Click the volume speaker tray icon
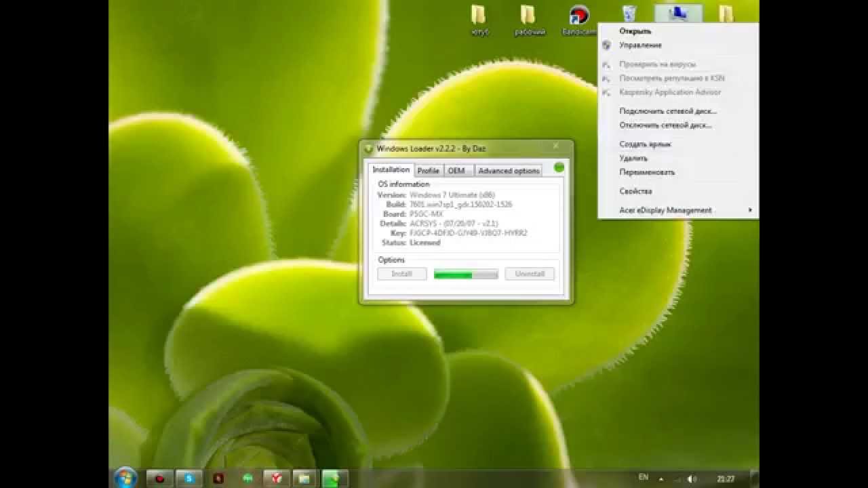Screen dimensions: 868x488 (692, 479)
